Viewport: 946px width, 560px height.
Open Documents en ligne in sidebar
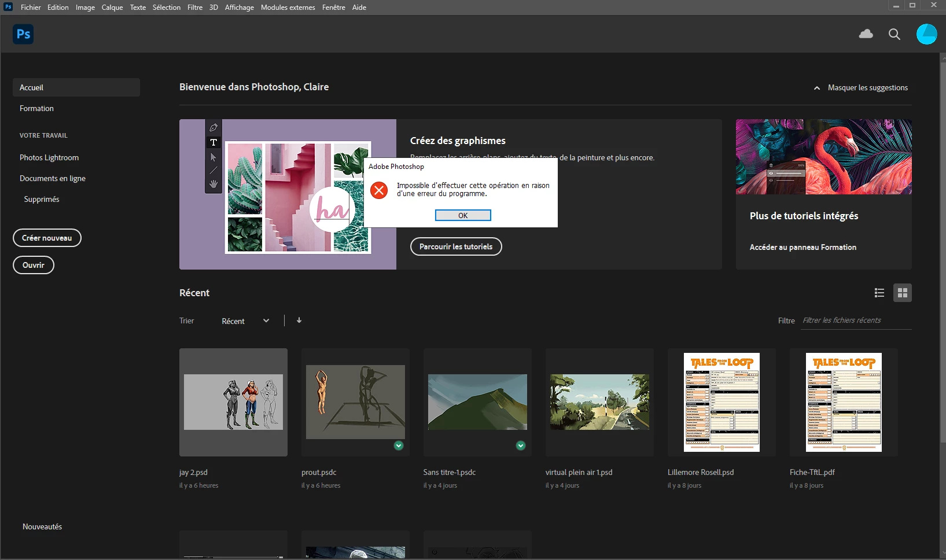coord(53,178)
